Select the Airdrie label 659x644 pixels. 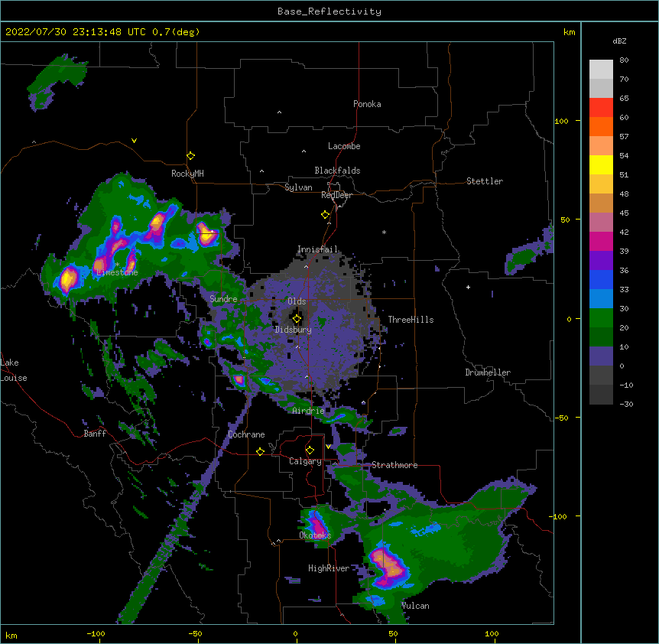click(x=309, y=411)
